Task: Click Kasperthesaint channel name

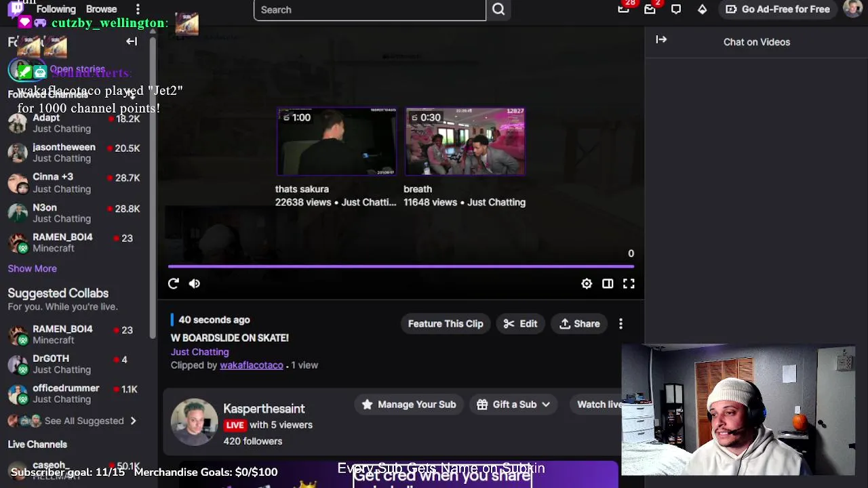Action: tap(264, 409)
